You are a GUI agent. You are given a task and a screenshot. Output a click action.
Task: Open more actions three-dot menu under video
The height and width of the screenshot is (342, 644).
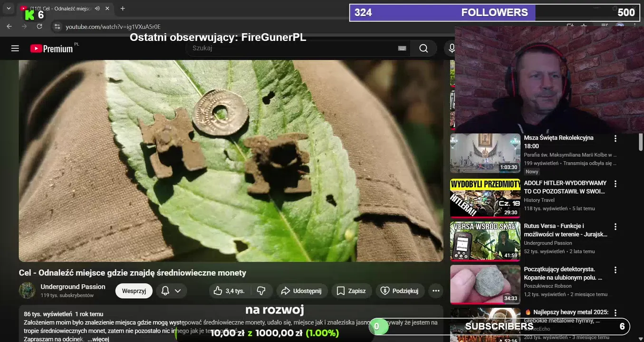pos(436,291)
